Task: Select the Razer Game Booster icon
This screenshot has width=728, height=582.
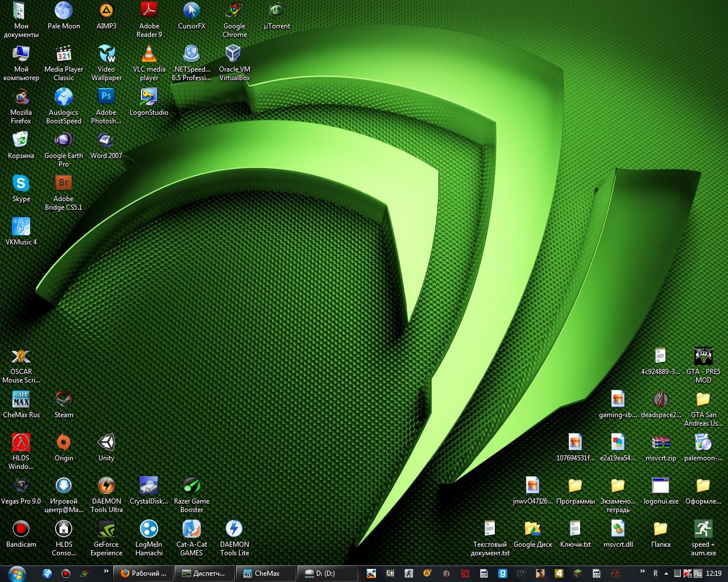Action: [x=192, y=495]
